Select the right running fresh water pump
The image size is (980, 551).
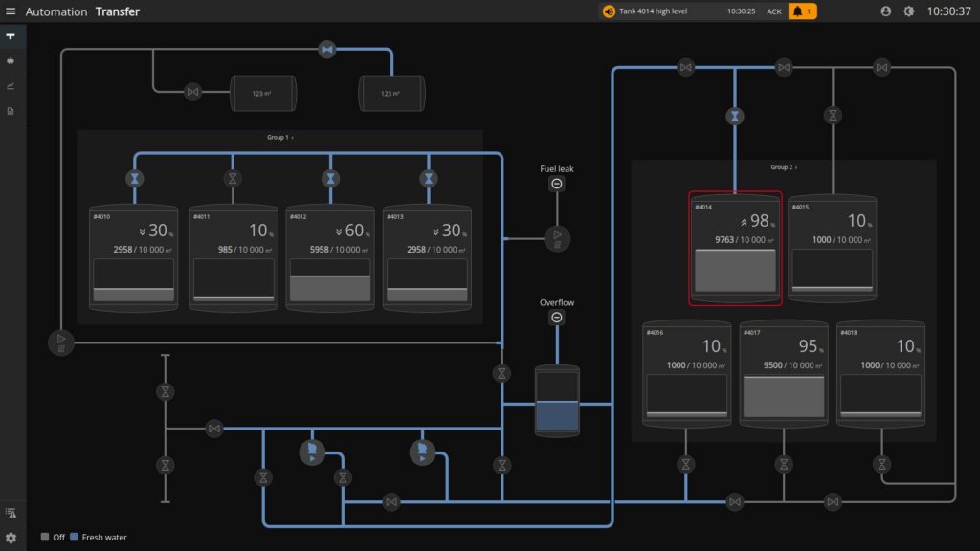[422, 452]
